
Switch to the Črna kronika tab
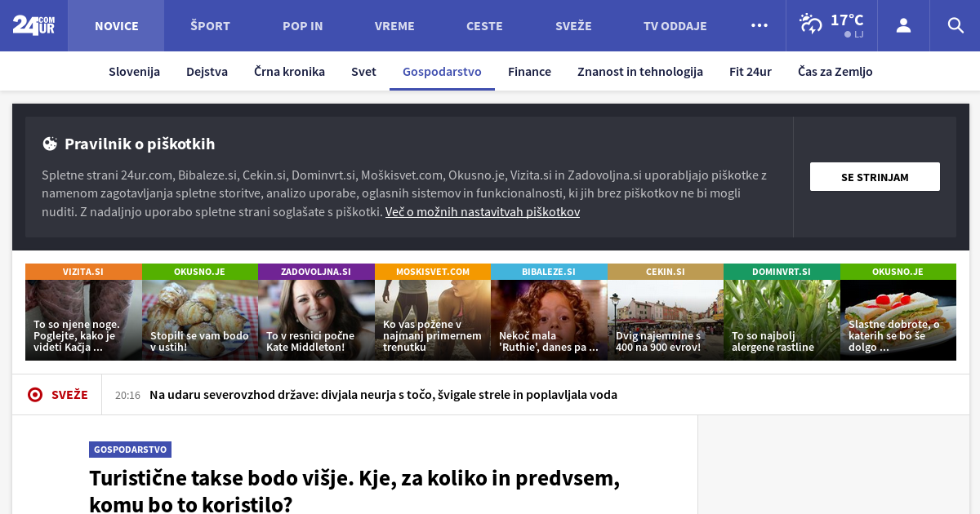click(289, 71)
